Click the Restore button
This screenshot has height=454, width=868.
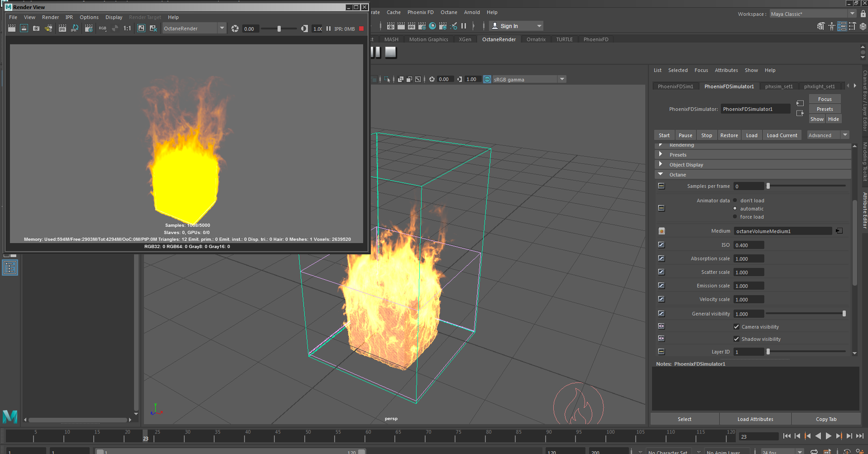729,135
